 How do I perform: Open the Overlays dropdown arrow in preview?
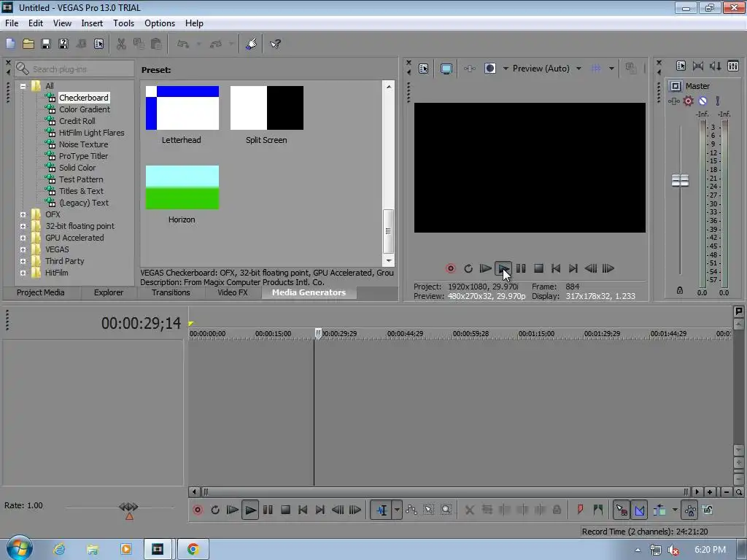coord(611,69)
